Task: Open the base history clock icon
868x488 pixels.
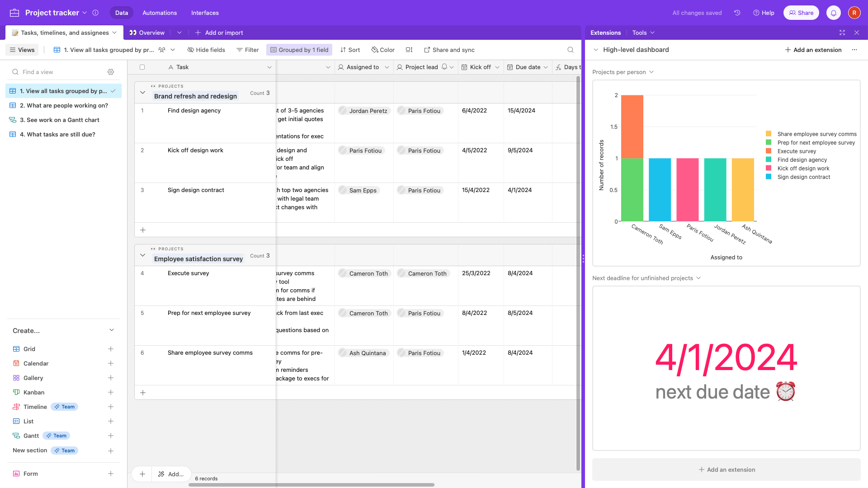Action: [737, 13]
